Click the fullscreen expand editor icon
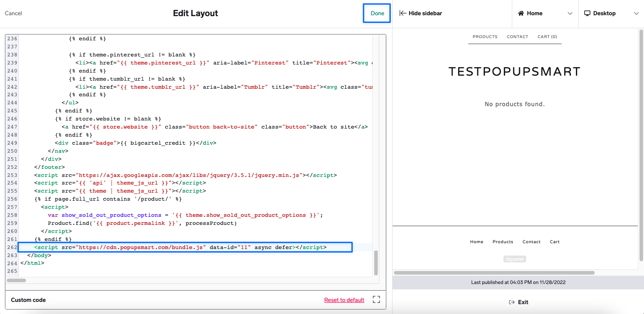The width and height of the screenshot is (644, 314). pyautogui.click(x=376, y=300)
